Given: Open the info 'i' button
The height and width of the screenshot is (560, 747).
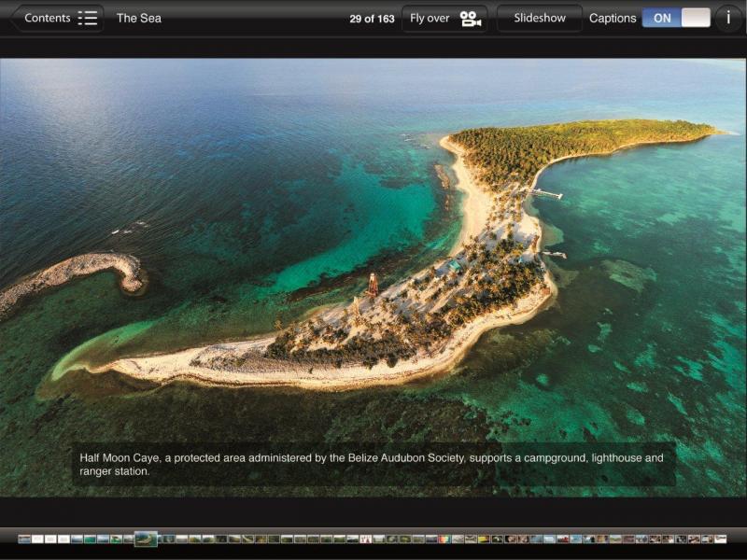Looking at the screenshot, I should point(728,18).
